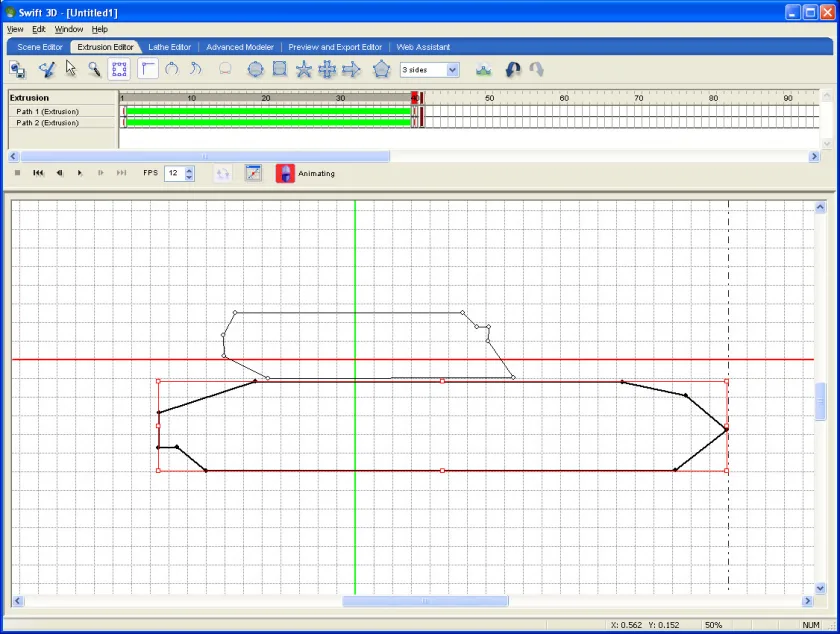Click frame 50 on timeline ruler
This screenshot has width=840, height=634.
click(489, 98)
